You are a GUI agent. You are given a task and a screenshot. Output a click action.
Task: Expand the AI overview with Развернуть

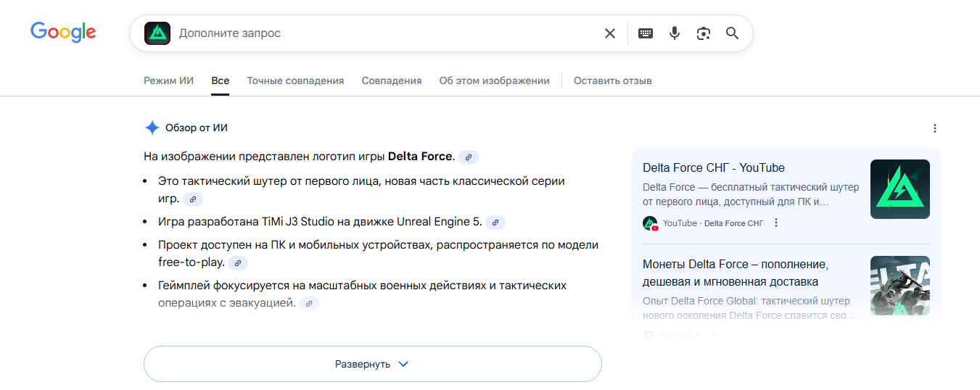point(372,364)
